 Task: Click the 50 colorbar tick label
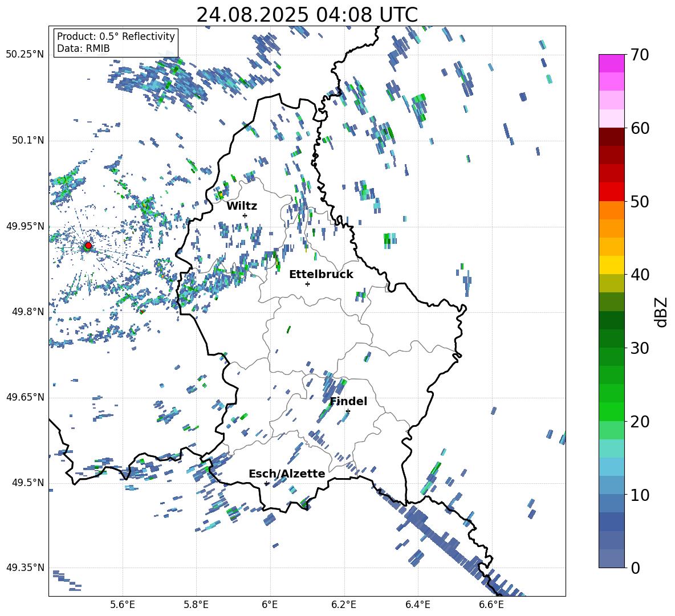tap(640, 202)
